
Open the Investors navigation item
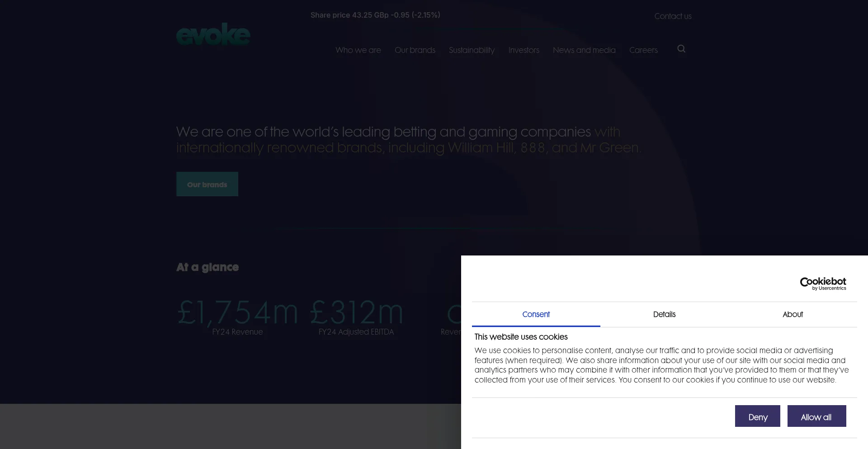tap(524, 50)
